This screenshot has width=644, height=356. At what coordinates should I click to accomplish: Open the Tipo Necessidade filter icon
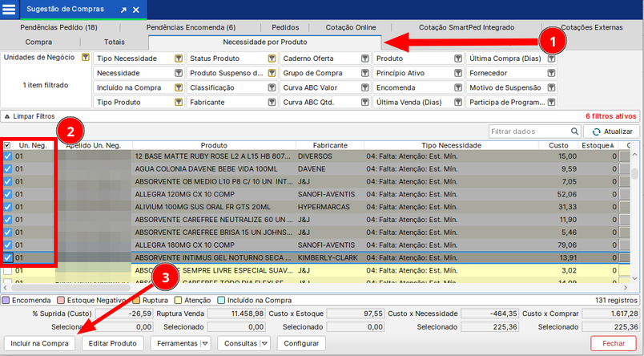[179, 59]
